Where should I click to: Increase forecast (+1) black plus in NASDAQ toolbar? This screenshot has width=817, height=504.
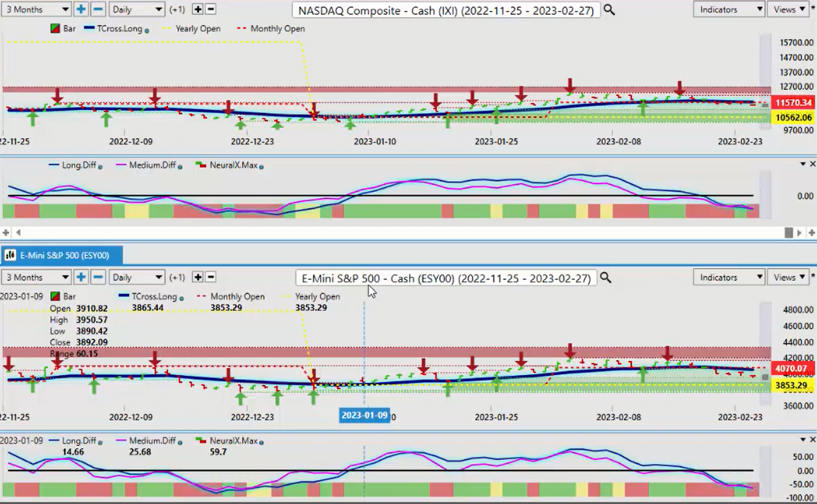(198, 9)
